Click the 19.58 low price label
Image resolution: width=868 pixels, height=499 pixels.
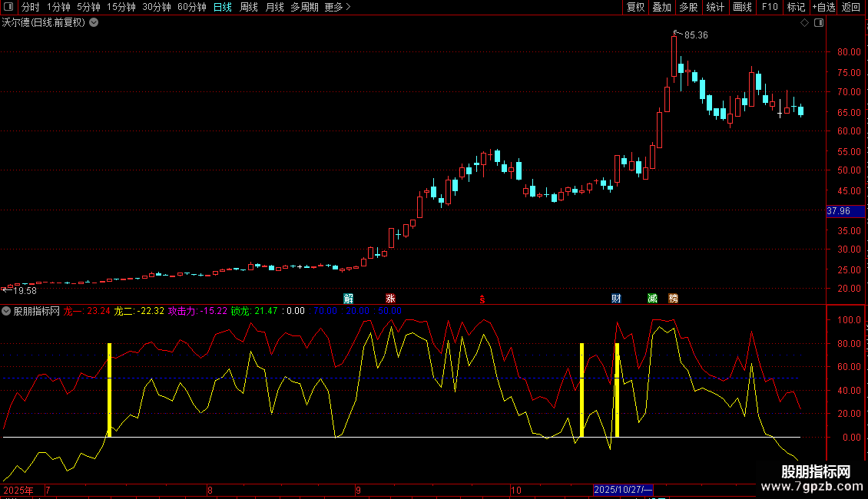pyautogui.click(x=25, y=290)
